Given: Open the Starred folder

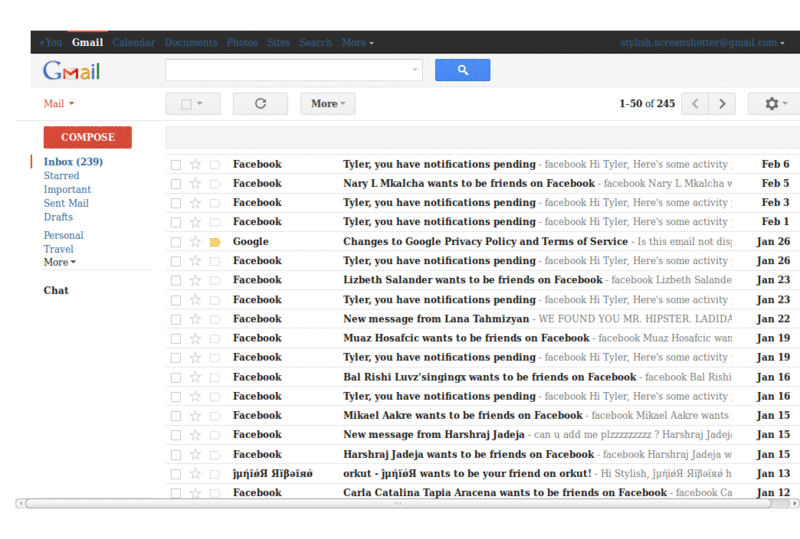Looking at the screenshot, I should click(61, 176).
